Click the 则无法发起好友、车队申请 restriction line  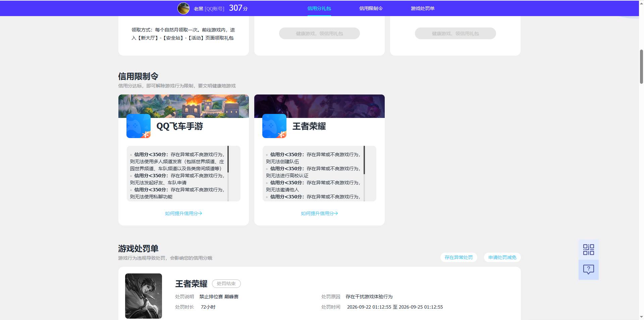pos(158,183)
